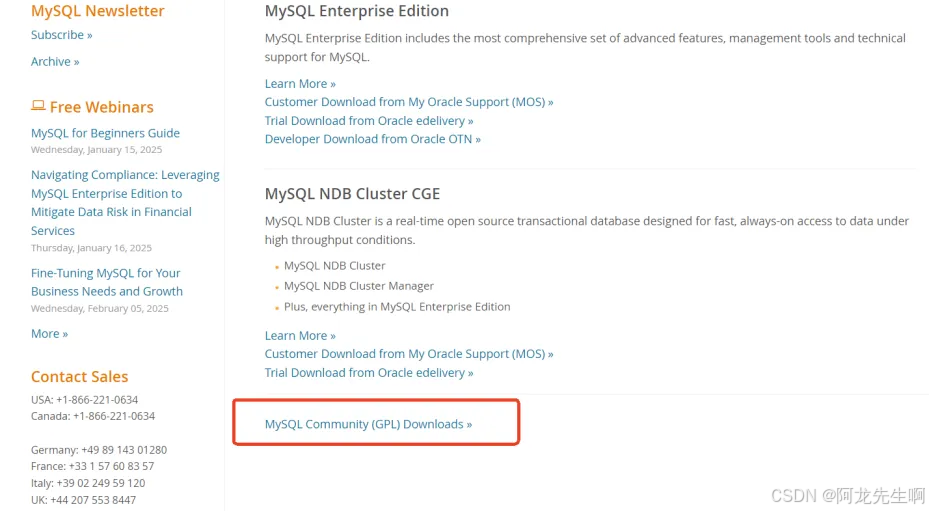
Task: Open the MySQL for Beginners Guide webinar
Action: click(105, 133)
